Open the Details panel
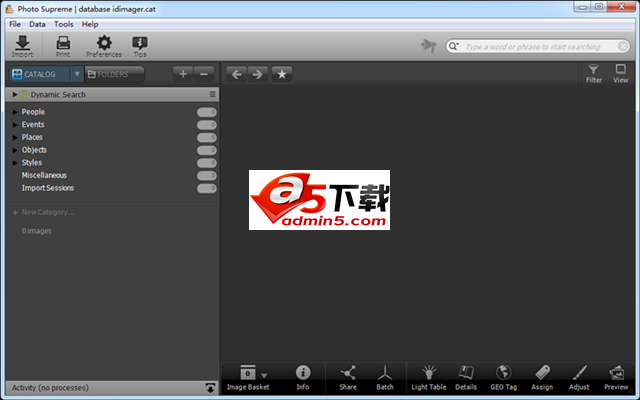640x400 pixels. (x=466, y=378)
